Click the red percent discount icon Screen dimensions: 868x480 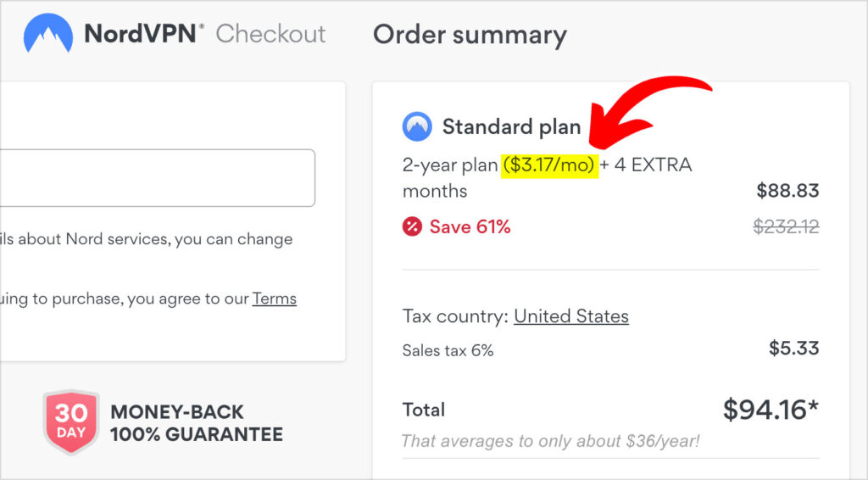pyautogui.click(x=412, y=226)
